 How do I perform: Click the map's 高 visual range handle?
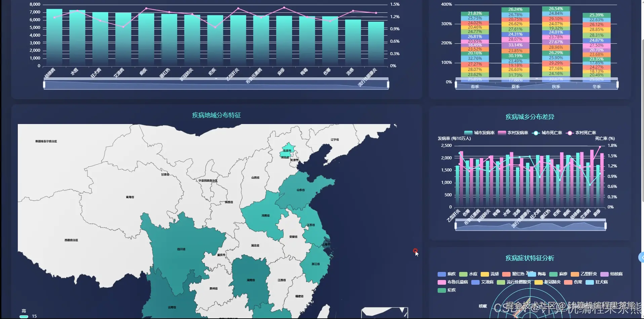coord(24,316)
